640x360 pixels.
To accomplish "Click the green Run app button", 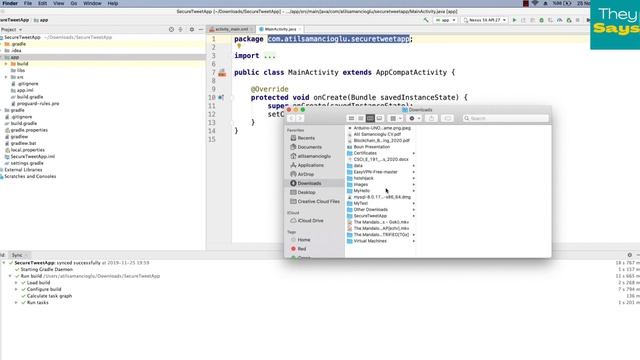I will pyautogui.click(x=514, y=20).
